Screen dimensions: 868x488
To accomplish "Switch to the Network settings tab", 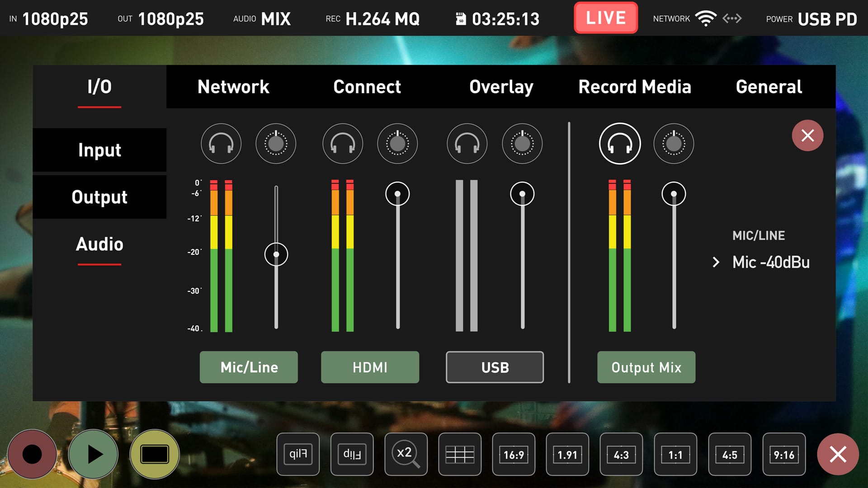I will click(x=234, y=86).
